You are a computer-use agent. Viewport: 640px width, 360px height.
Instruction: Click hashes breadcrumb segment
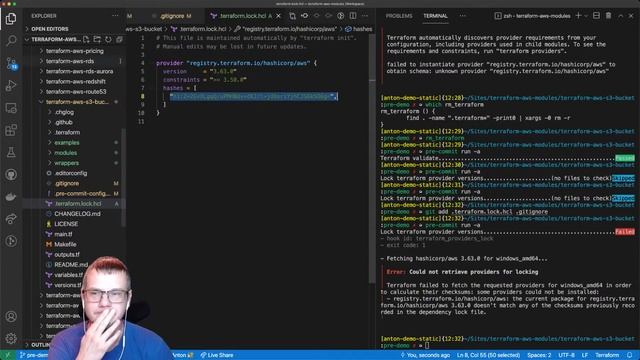359,29
